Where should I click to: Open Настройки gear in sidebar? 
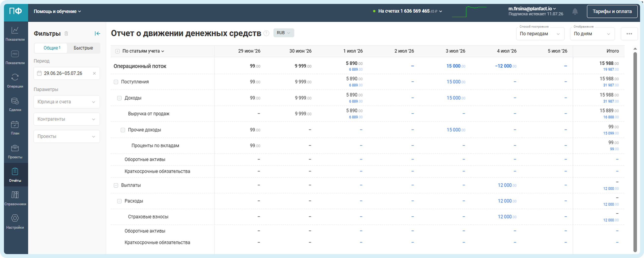pyautogui.click(x=15, y=221)
